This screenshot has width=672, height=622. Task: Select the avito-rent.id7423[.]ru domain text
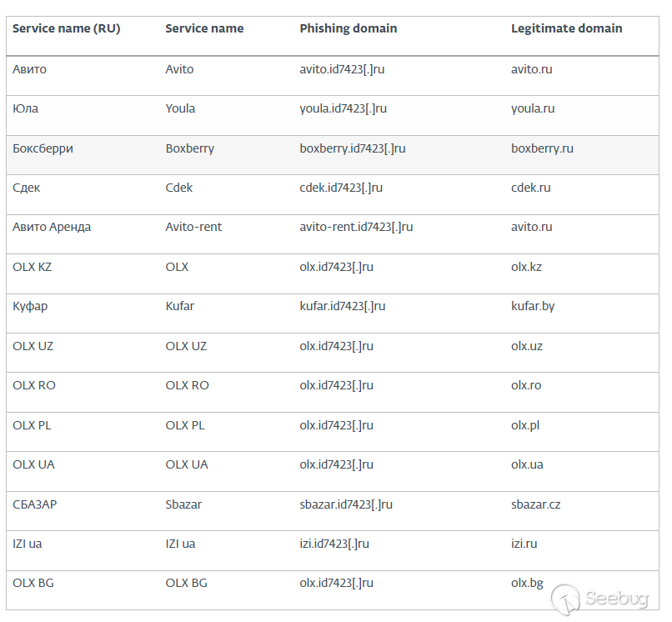click(356, 227)
